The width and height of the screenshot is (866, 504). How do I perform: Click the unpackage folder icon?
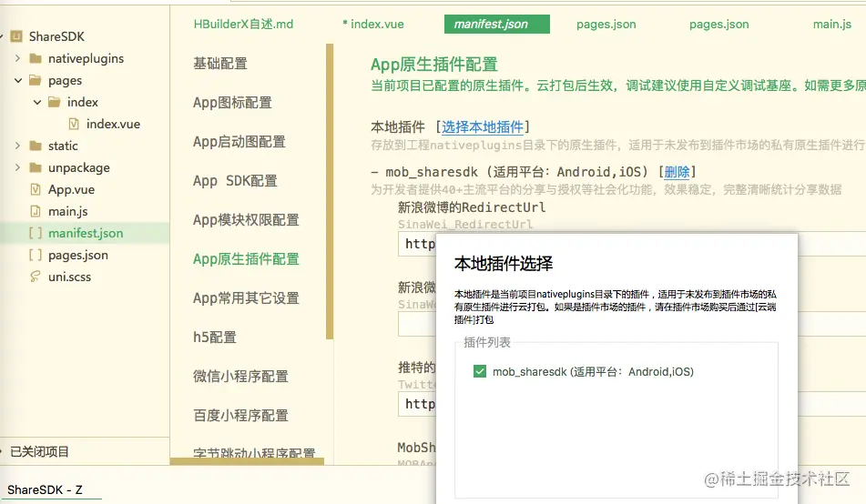[36, 167]
